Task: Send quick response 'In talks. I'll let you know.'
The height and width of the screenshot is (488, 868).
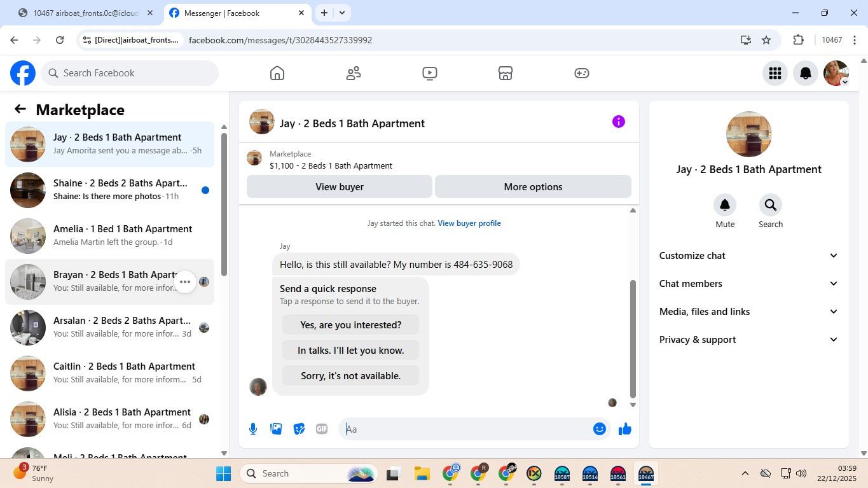Action: click(350, 350)
